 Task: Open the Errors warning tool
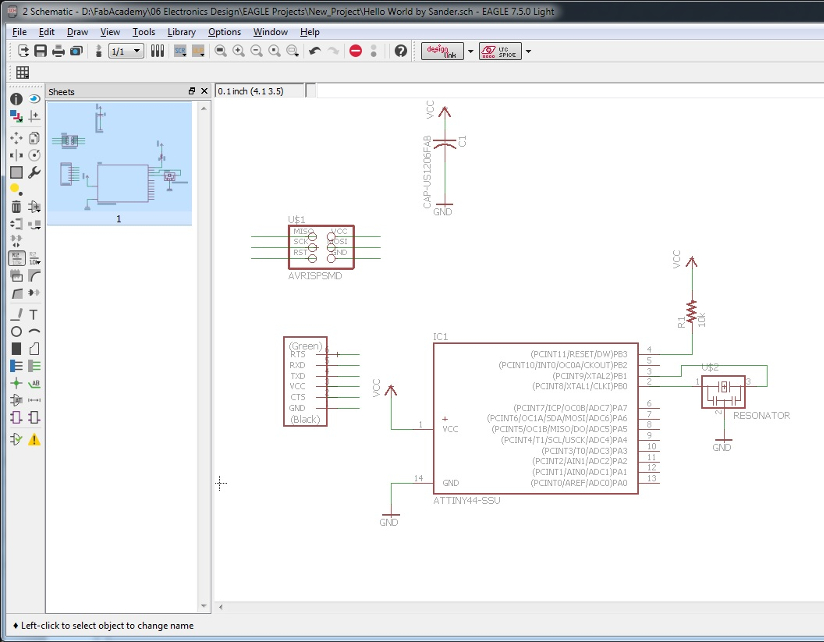click(x=34, y=439)
